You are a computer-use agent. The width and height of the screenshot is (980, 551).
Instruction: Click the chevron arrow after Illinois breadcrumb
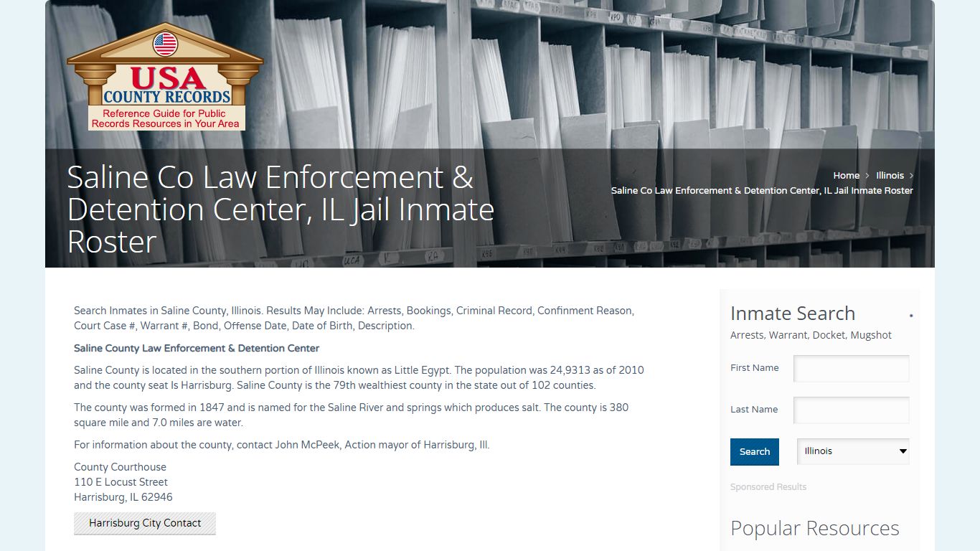(x=911, y=176)
